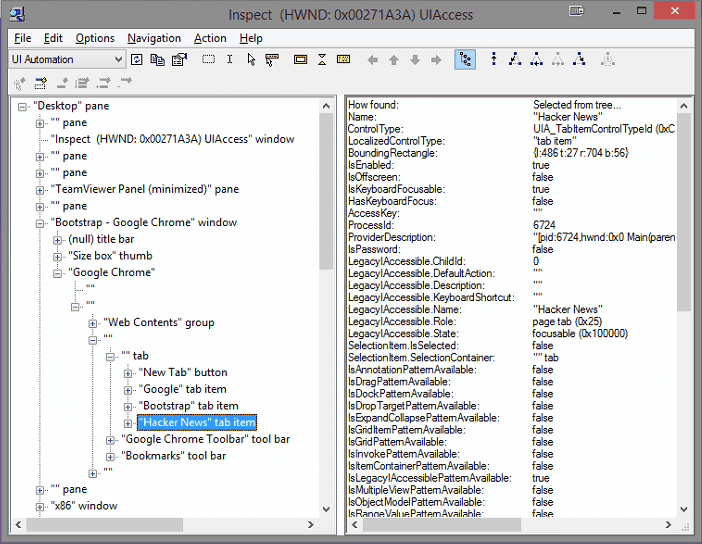
Task: Click the hourglass-shaped toolbar icon
Action: pyautogui.click(x=322, y=60)
